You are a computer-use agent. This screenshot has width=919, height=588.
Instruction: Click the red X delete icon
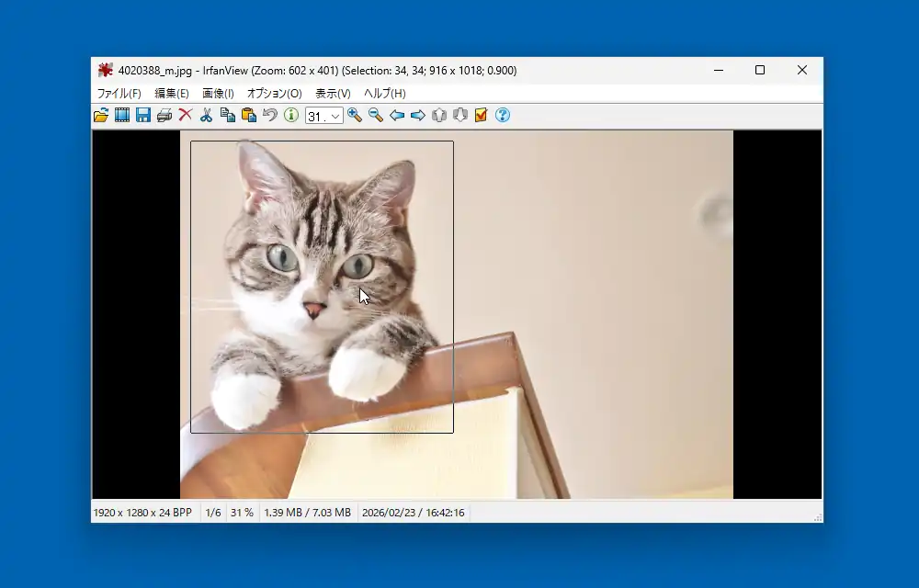coord(185,115)
